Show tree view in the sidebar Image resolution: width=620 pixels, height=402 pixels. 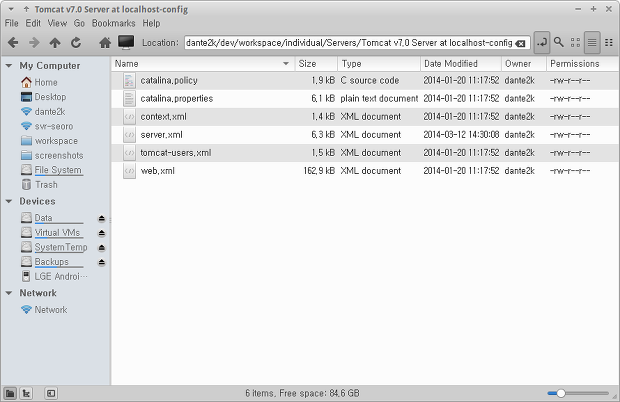point(26,393)
